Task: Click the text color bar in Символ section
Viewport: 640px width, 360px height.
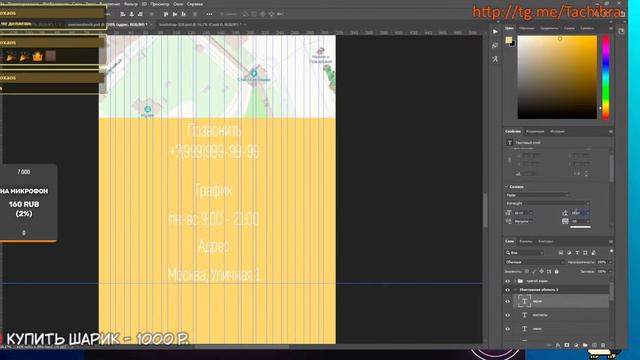Action: pos(580,227)
